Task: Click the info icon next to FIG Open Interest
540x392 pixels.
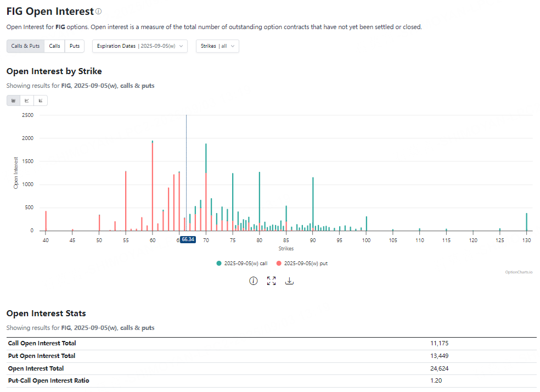Action: click(x=98, y=12)
